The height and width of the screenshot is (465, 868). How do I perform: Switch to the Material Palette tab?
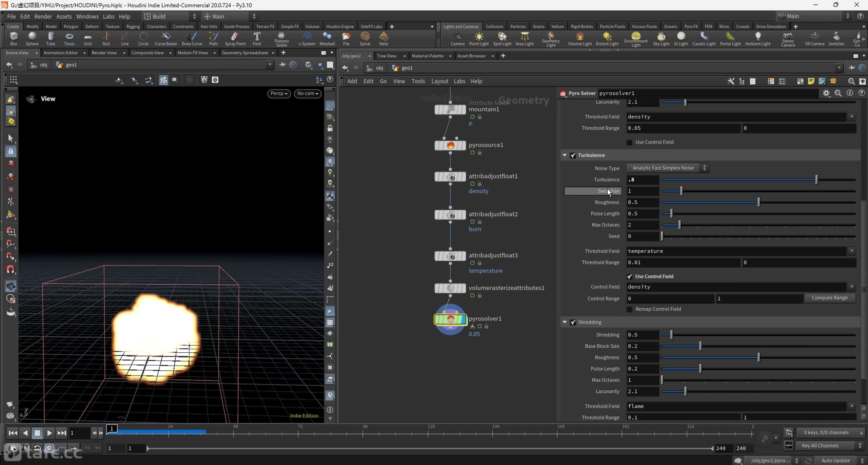427,56
